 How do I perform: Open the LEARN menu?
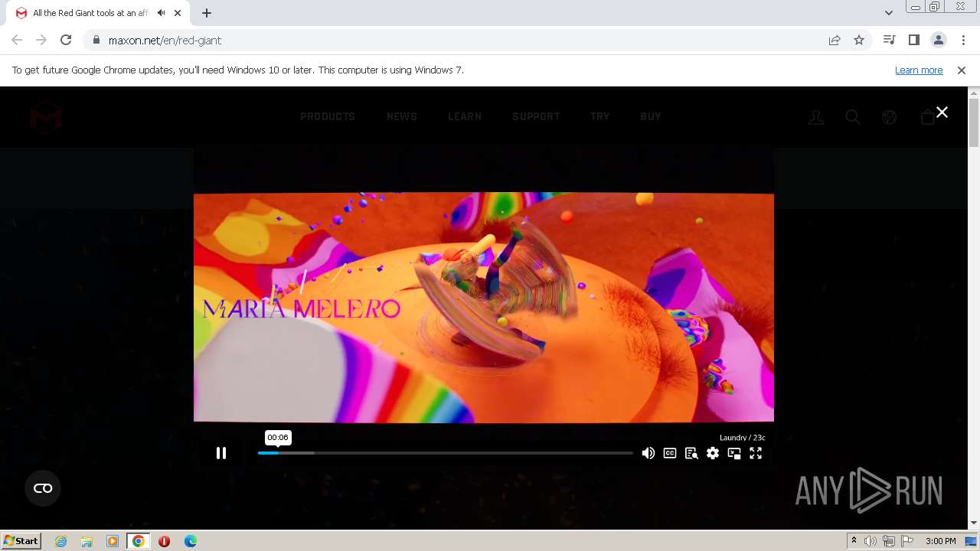point(465,116)
